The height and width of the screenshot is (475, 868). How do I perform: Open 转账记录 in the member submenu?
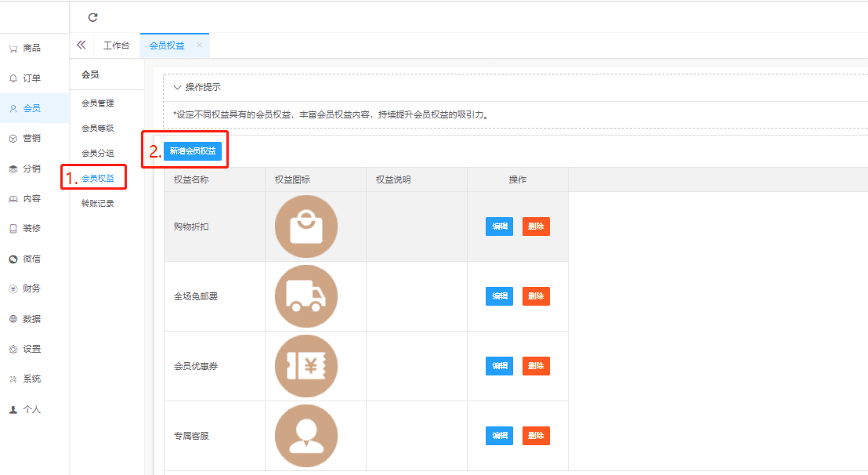(x=98, y=203)
